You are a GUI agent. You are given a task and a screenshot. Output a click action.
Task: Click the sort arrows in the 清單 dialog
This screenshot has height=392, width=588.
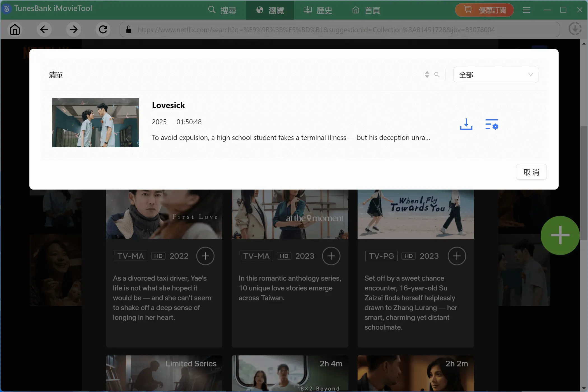(x=427, y=74)
